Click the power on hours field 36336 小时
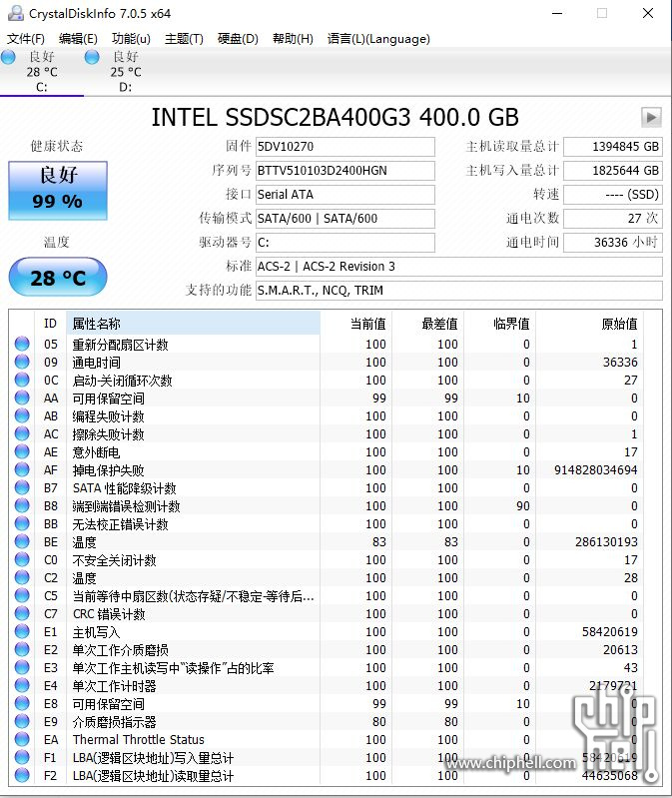672x798 pixels. [x=613, y=243]
